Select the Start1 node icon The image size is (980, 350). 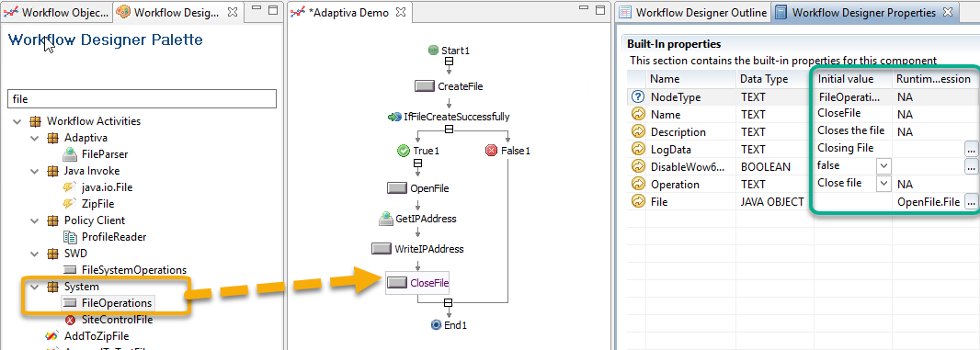point(433,50)
